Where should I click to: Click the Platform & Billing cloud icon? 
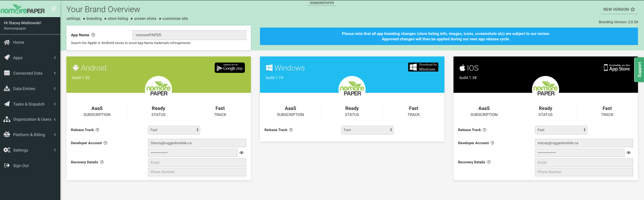point(7,134)
